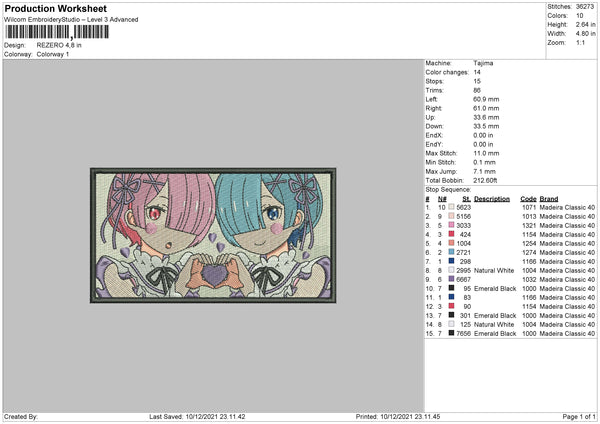Click the orange swatch beside 1004 stitches

[451, 243]
